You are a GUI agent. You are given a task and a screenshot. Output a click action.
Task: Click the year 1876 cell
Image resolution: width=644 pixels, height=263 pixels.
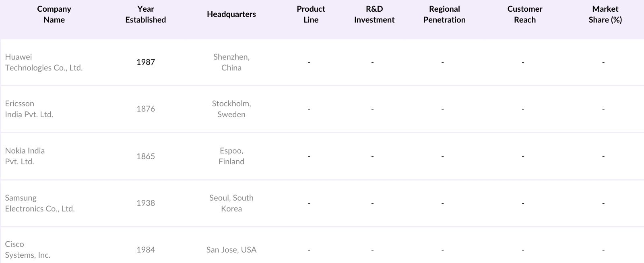click(145, 109)
